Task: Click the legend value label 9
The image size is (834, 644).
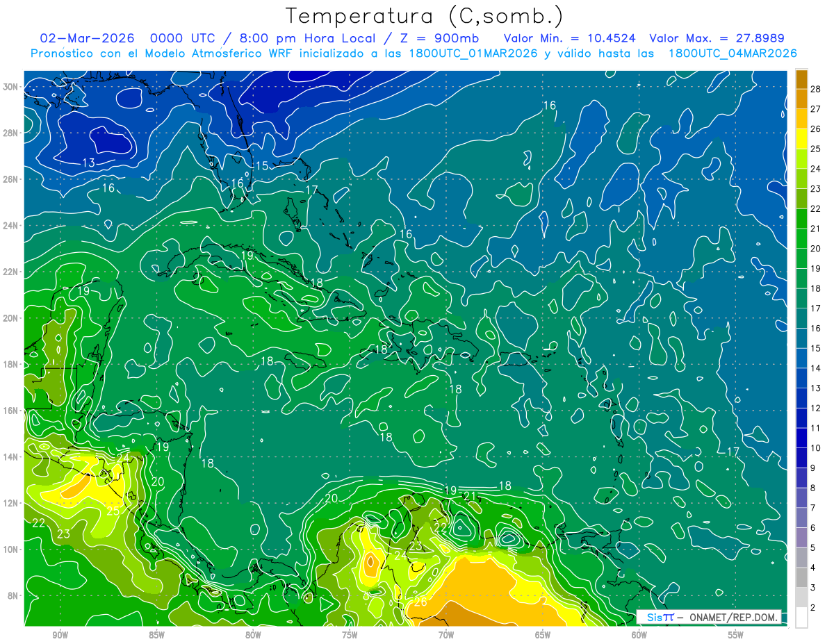Action: 813,468
